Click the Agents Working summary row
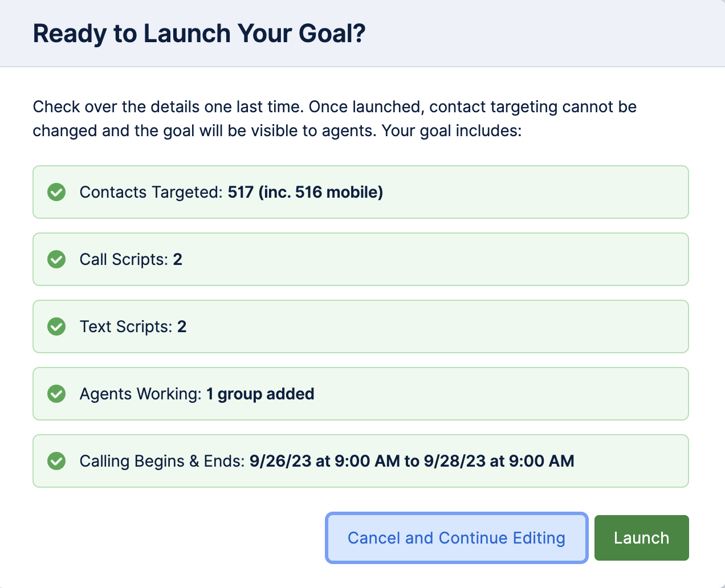The width and height of the screenshot is (725, 588). 361,394
